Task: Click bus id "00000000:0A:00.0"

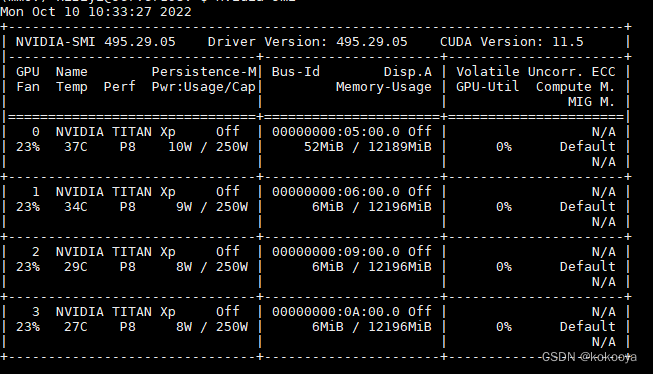Action: (x=336, y=312)
